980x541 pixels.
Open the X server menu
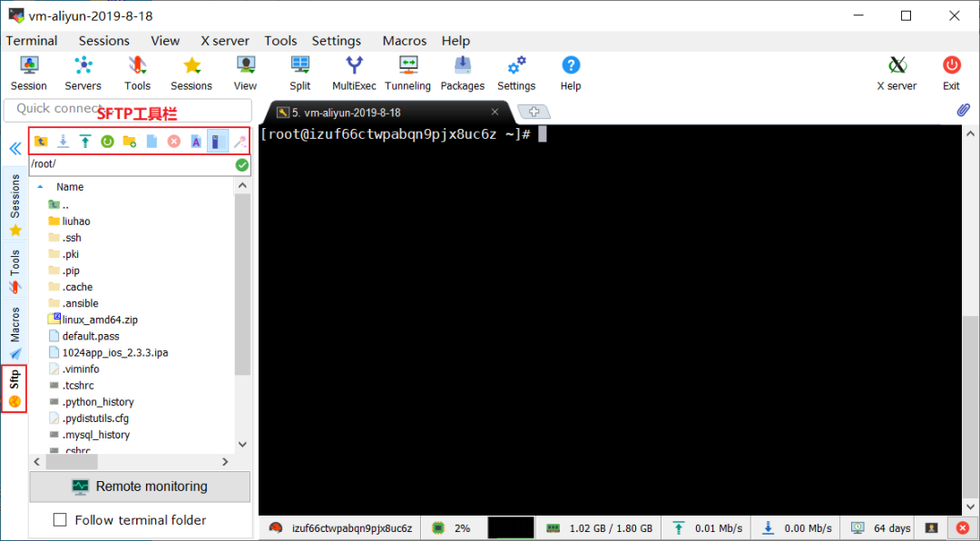225,41
